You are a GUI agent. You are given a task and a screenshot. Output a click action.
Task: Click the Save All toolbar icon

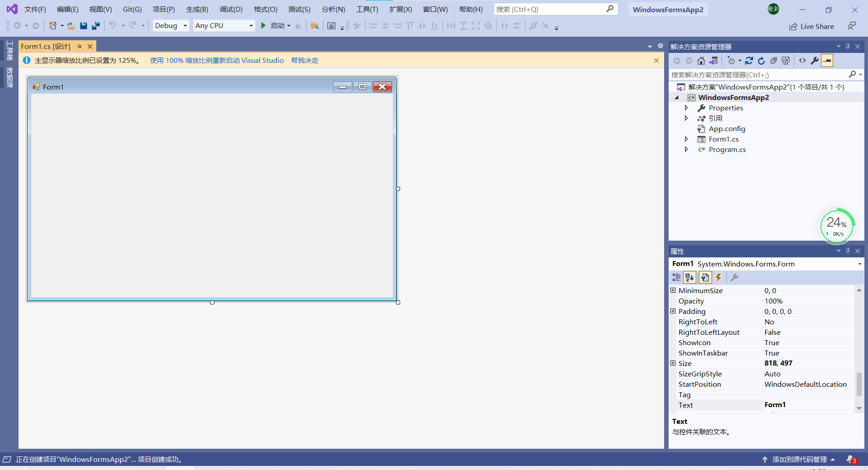click(95, 25)
